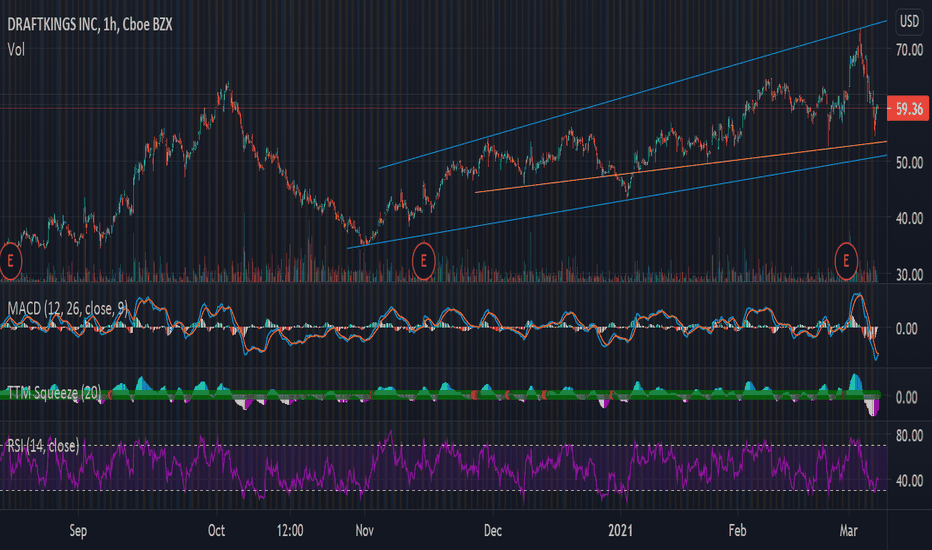The height and width of the screenshot is (550, 932).
Task: Click the Feb date label on time axis
Action: coord(737,530)
